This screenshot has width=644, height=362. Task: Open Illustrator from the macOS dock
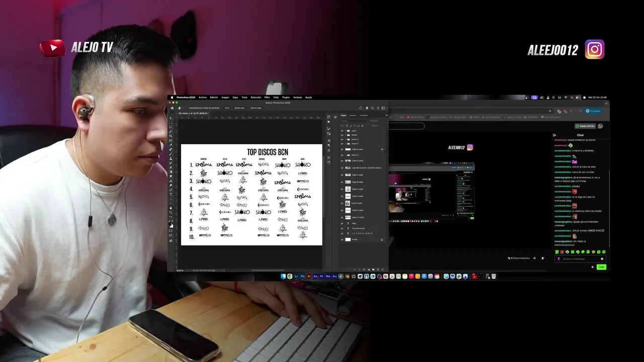pyautogui.click(x=309, y=276)
